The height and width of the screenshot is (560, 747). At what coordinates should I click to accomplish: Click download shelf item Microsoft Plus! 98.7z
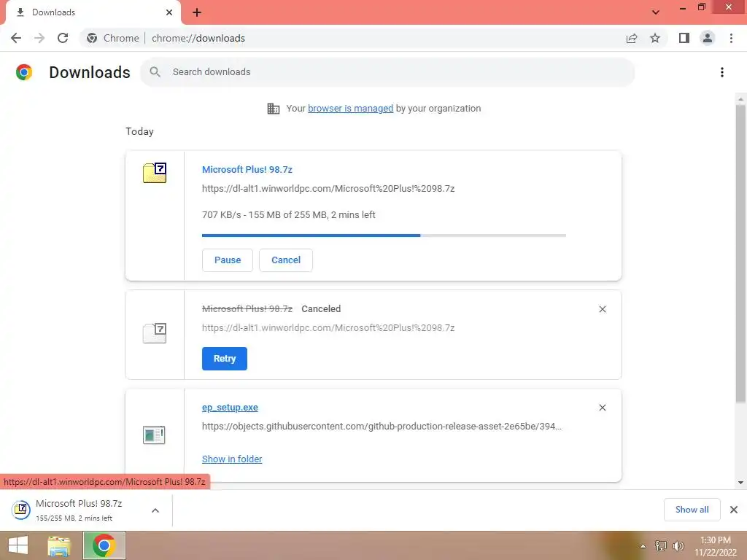tap(79, 510)
